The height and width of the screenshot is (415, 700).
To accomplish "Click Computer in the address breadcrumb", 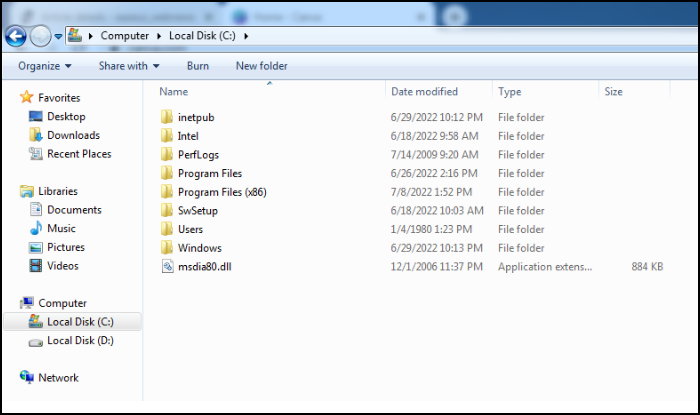I will click(x=124, y=36).
